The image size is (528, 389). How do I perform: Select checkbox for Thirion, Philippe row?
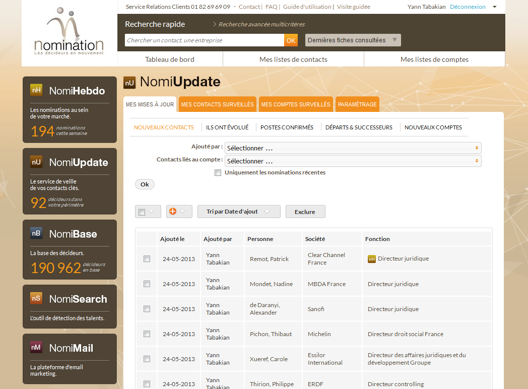pyautogui.click(x=146, y=384)
